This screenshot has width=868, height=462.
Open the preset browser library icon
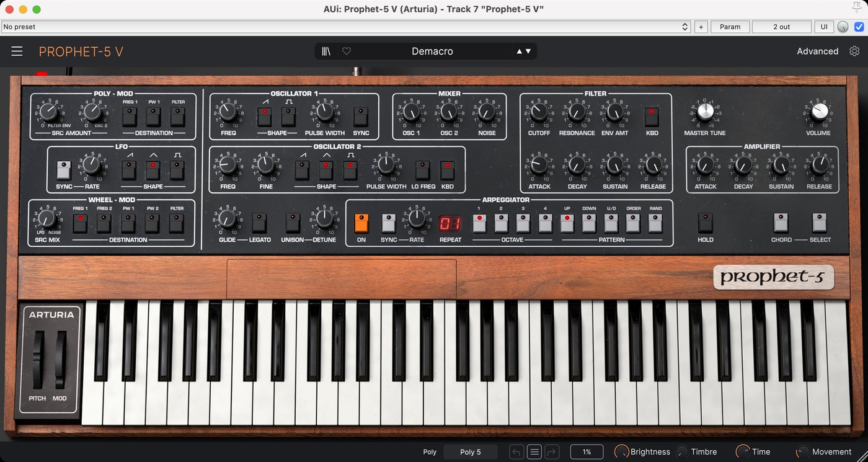[x=326, y=51]
